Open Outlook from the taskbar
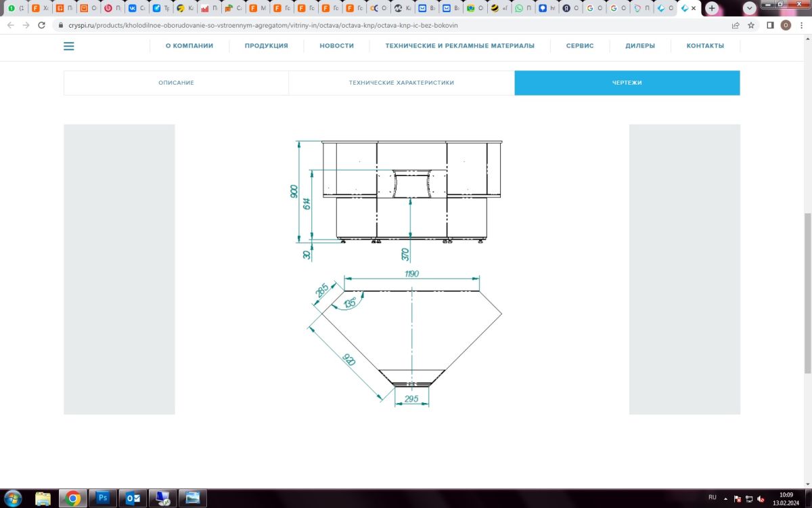 (133, 498)
